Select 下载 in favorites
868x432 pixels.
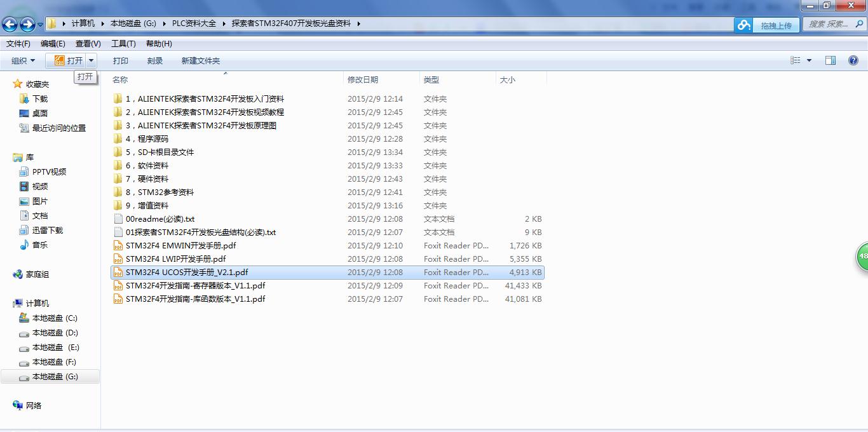[x=40, y=99]
